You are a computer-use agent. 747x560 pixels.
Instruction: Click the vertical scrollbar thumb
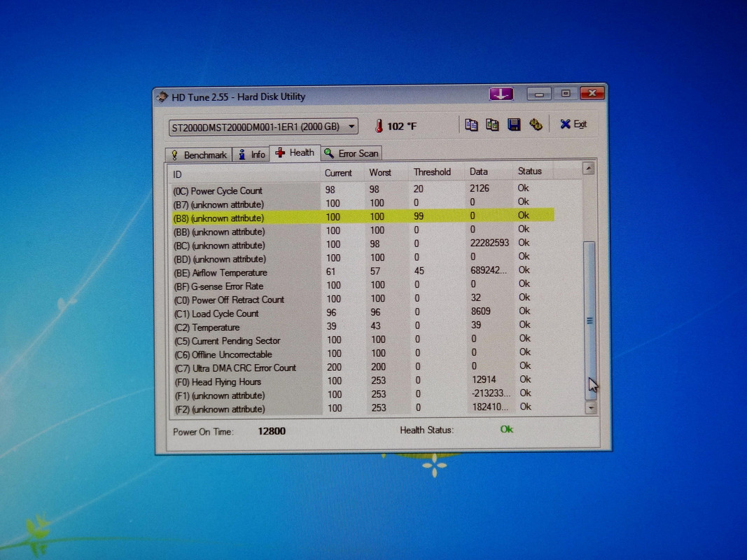click(589, 321)
